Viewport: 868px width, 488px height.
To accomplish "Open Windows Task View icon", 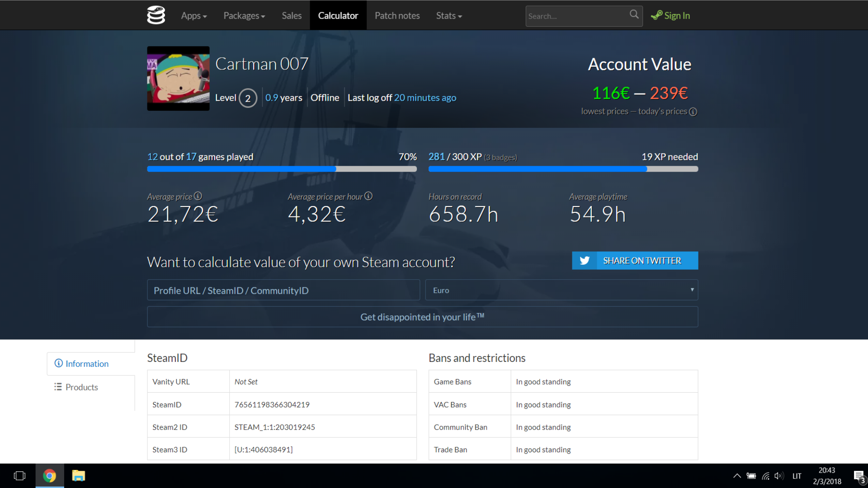I will pyautogui.click(x=19, y=476).
